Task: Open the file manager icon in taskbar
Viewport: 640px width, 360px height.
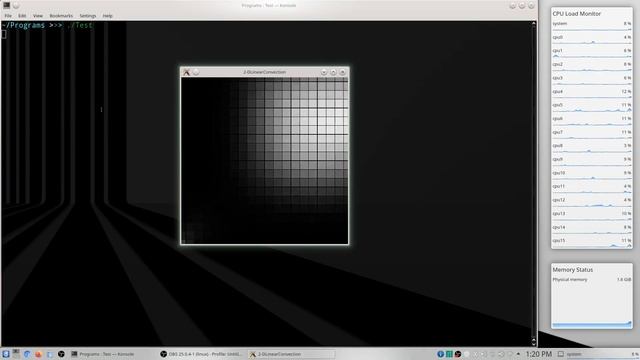Action: (50, 354)
